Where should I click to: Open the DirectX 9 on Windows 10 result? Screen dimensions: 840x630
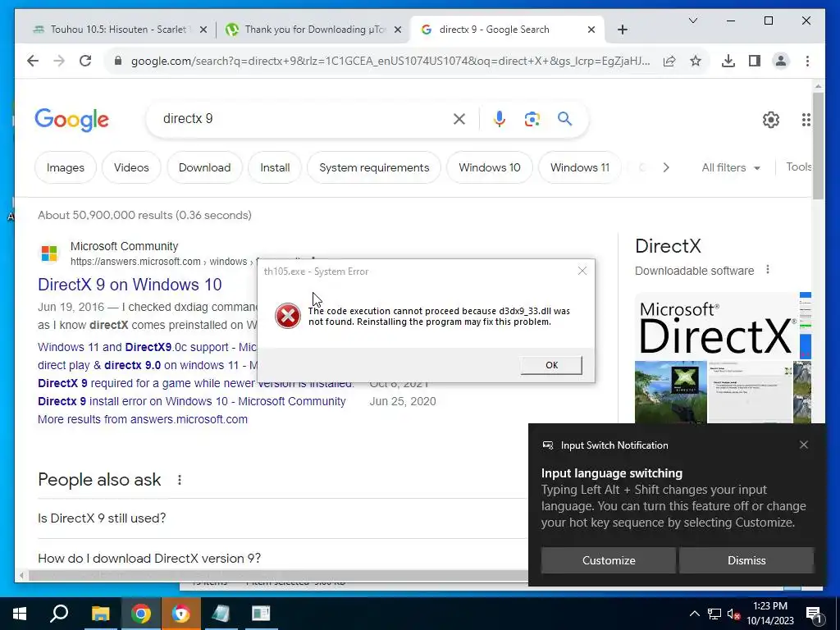[130, 285]
